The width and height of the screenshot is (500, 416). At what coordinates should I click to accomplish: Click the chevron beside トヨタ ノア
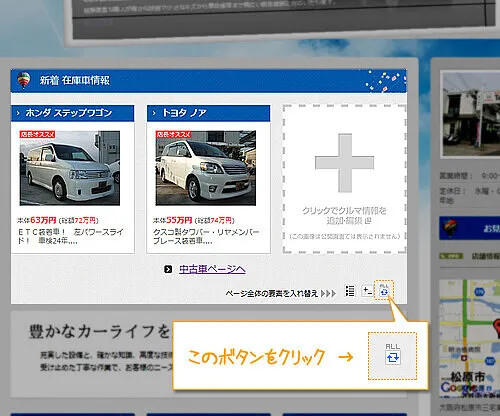(154, 114)
